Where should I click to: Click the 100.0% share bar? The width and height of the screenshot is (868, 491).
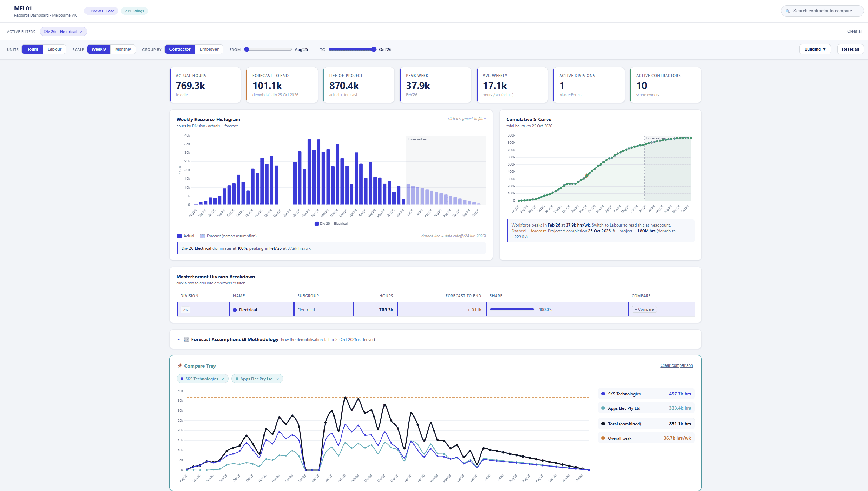click(512, 310)
